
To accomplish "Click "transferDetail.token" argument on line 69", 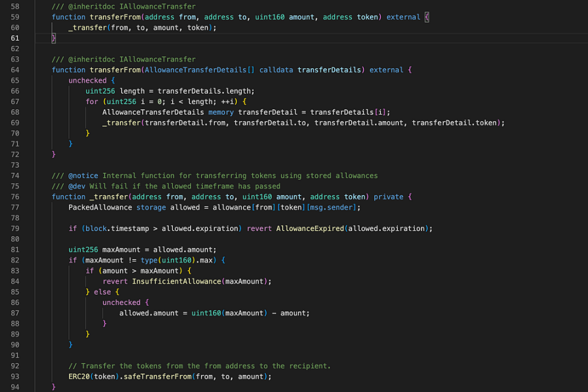I will (x=454, y=123).
